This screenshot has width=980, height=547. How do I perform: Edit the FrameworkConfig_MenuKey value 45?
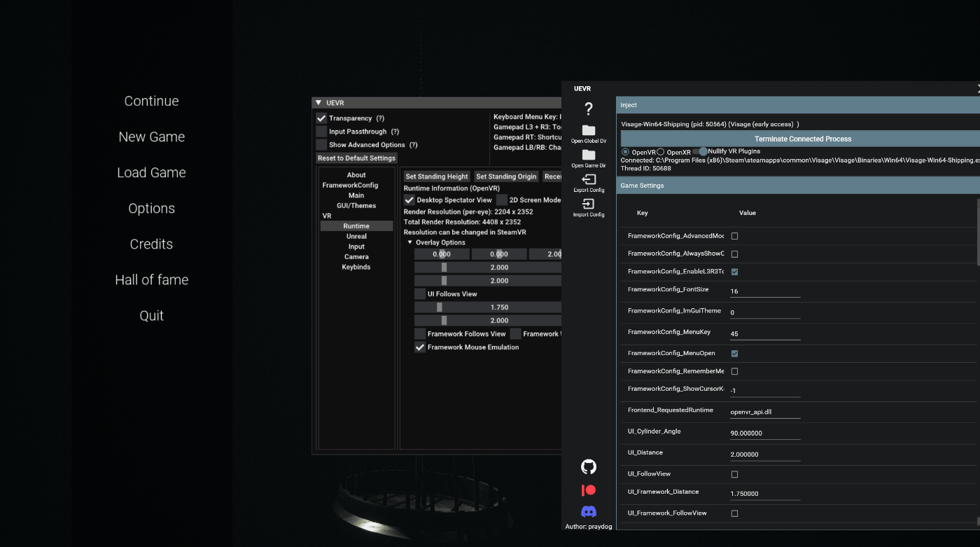[764, 333]
